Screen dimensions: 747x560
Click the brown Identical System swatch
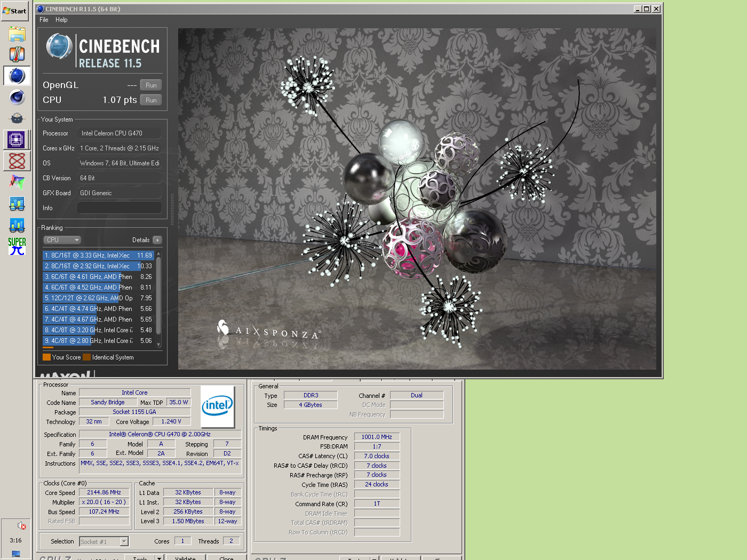(x=86, y=357)
